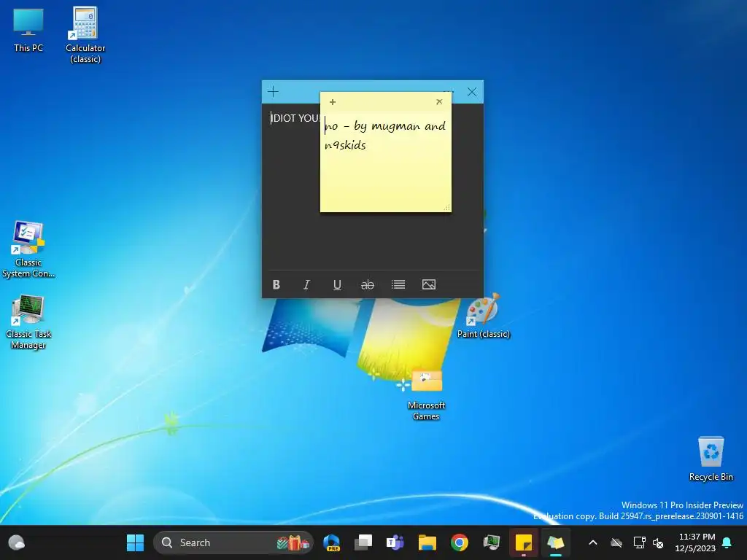Click the muted volume tray icon
This screenshot has width=747, height=560.
tap(659, 542)
